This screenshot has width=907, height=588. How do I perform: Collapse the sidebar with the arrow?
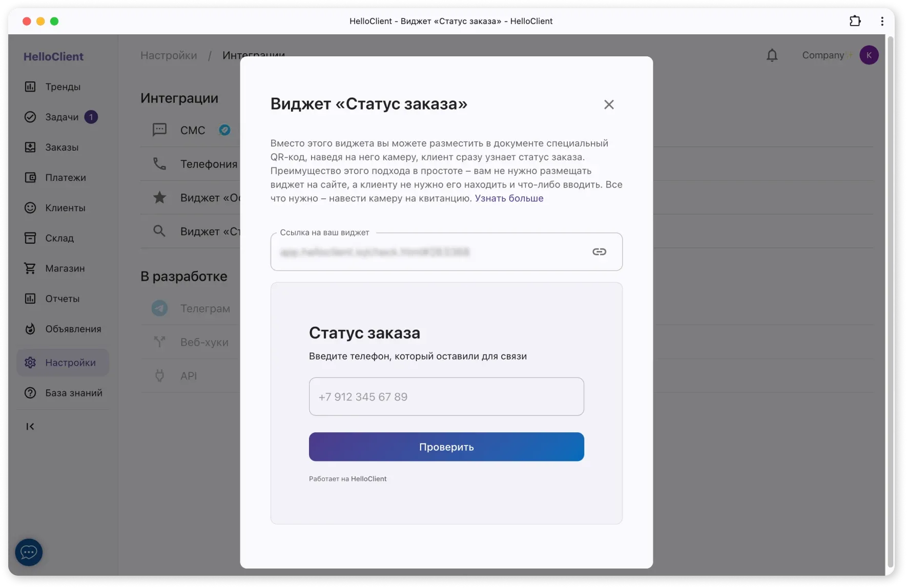29,426
